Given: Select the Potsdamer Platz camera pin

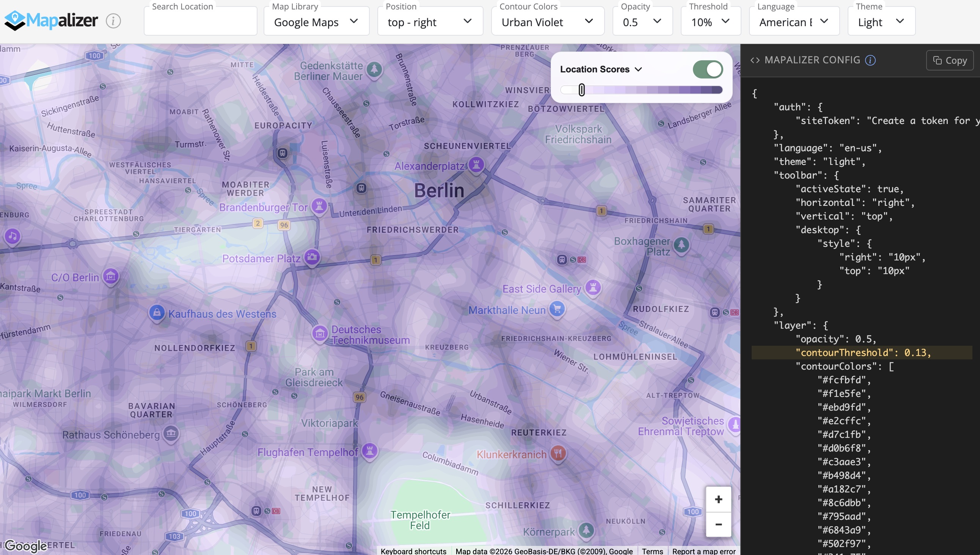Looking at the screenshot, I should (x=312, y=257).
